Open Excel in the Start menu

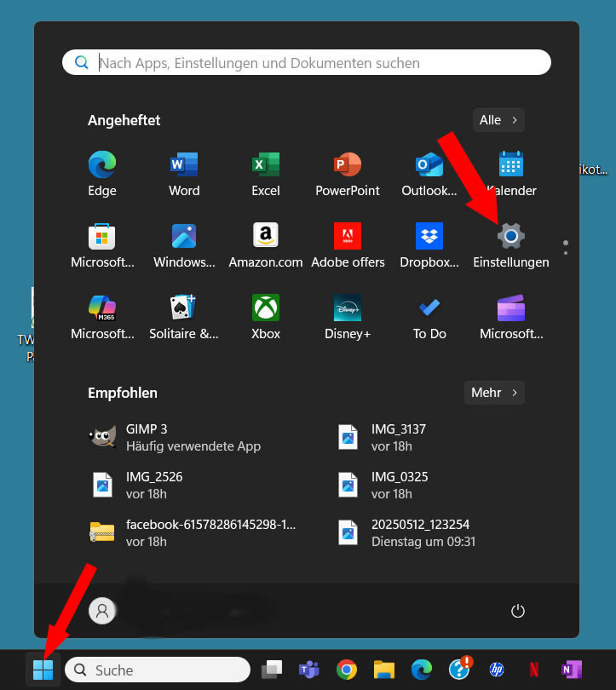(266, 174)
